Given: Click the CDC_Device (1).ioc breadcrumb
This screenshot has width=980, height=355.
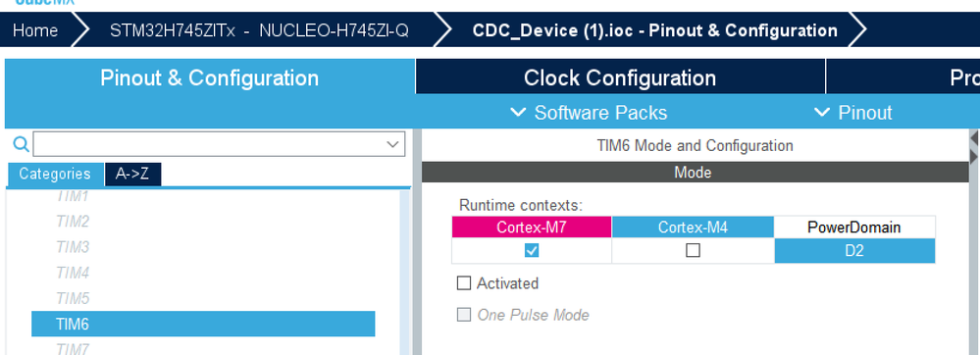Looking at the screenshot, I should (655, 30).
